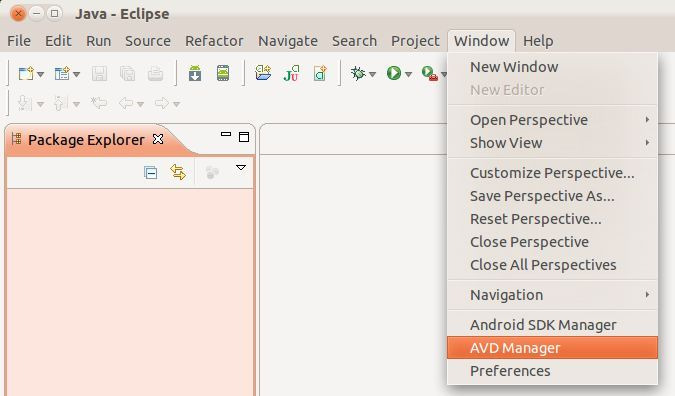Open the Refactor menu
The image size is (675, 396).
(x=214, y=41)
